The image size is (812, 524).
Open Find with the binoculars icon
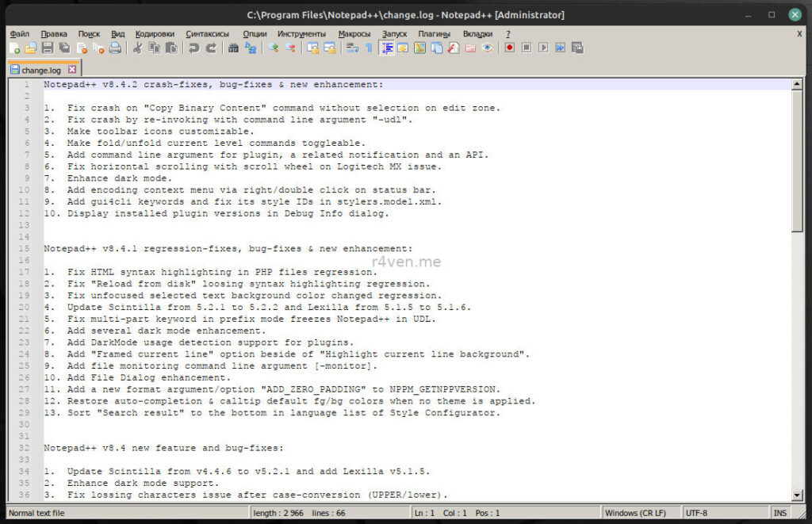coord(233,48)
